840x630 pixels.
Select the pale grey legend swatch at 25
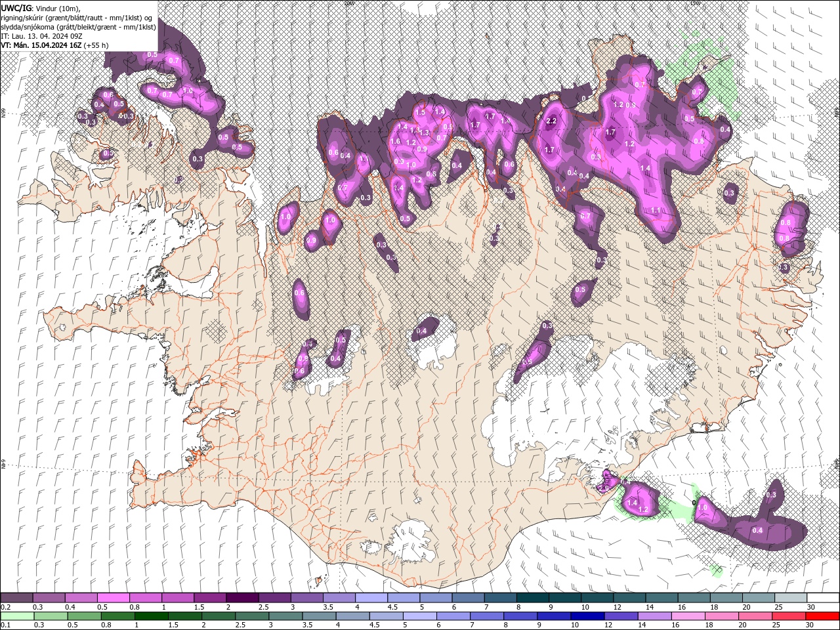(790, 598)
